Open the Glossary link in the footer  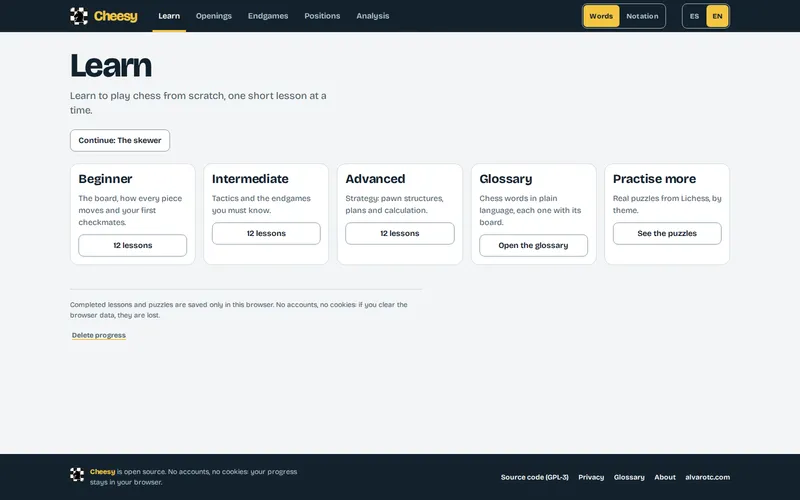coord(629,477)
